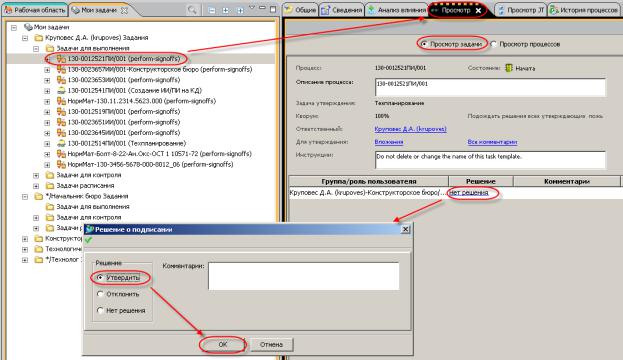Select the Технологич… folder row in tree

[x=63, y=249]
